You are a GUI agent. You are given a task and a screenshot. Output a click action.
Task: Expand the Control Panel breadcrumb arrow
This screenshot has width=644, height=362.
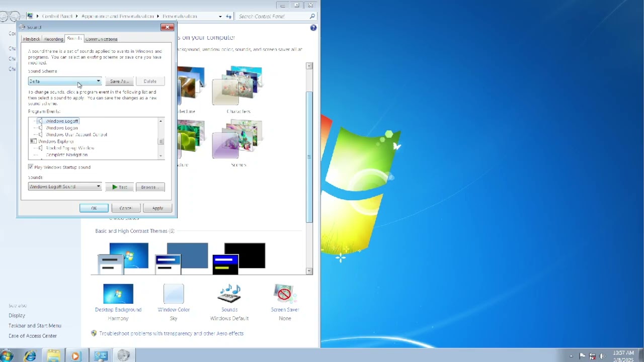[x=77, y=16]
